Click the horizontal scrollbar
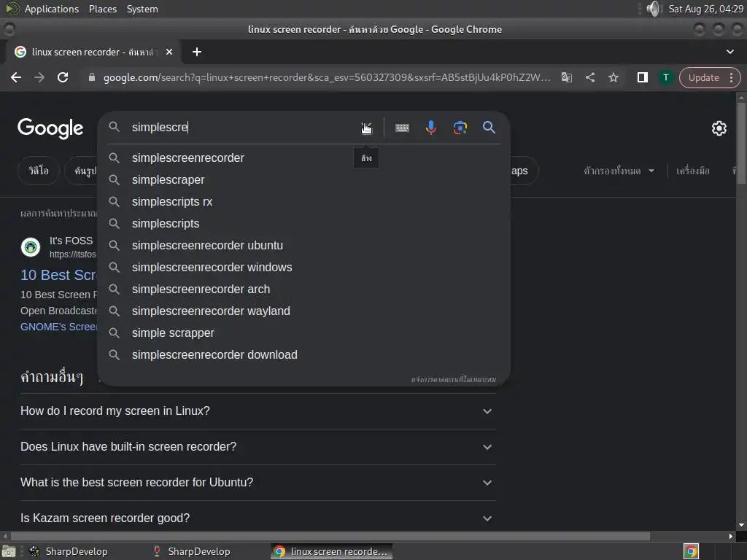Viewport: 747px width, 560px height. pyautogui.click(x=330, y=536)
